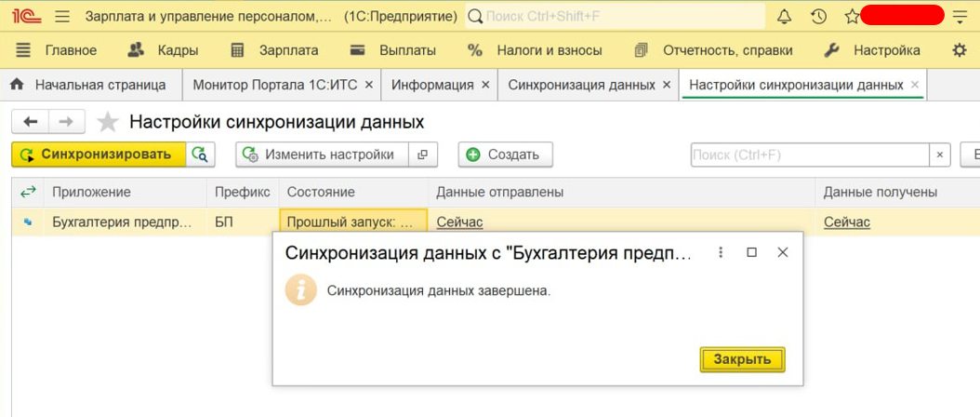Add current page to favorites star

point(108,122)
